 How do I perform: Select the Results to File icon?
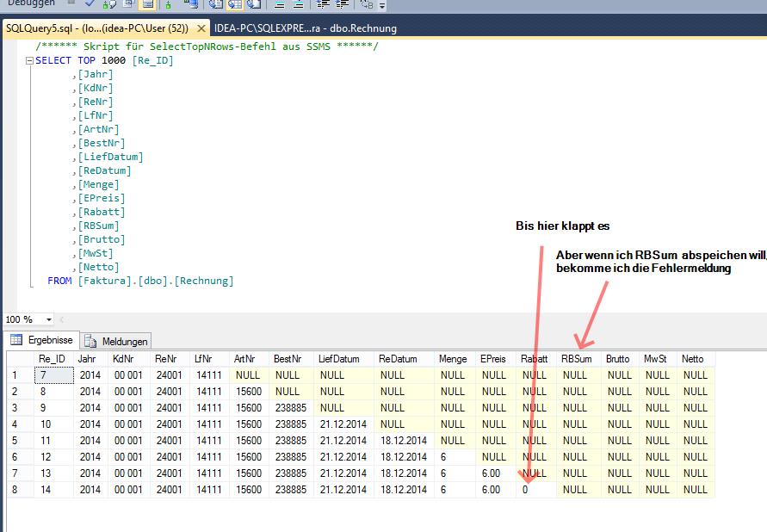(x=253, y=4)
